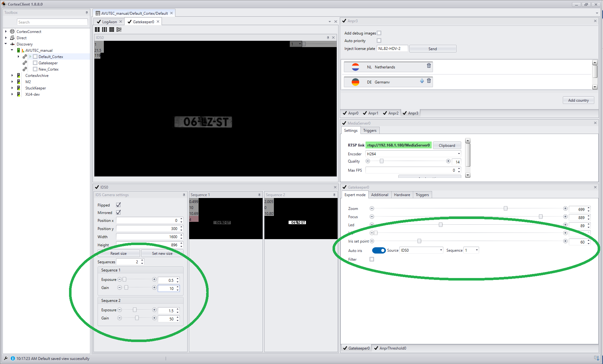Decrease Focus with the minus icon
The width and height of the screenshot is (603, 364).
[x=372, y=217]
